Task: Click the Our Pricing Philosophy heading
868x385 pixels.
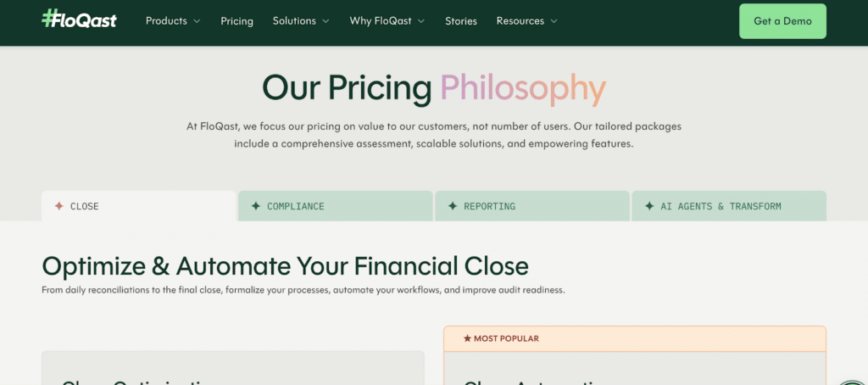Action: pyautogui.click(x=434, y=88)
